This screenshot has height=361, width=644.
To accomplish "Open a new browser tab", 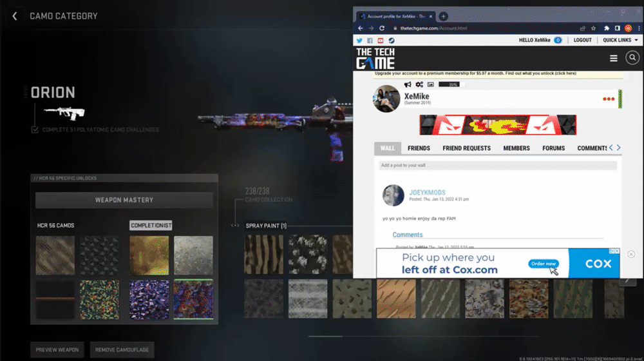I will tap(443, 17).
